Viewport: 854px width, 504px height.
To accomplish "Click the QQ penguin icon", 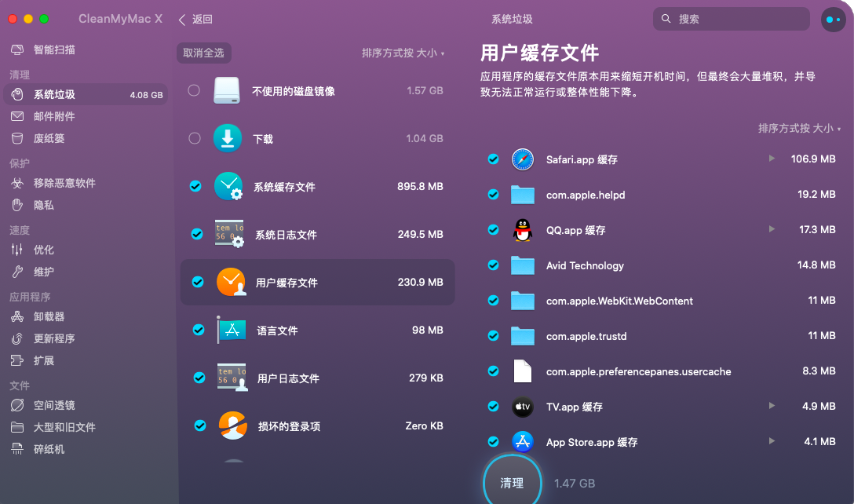I will pyautogui.click(x=522, y=230).
